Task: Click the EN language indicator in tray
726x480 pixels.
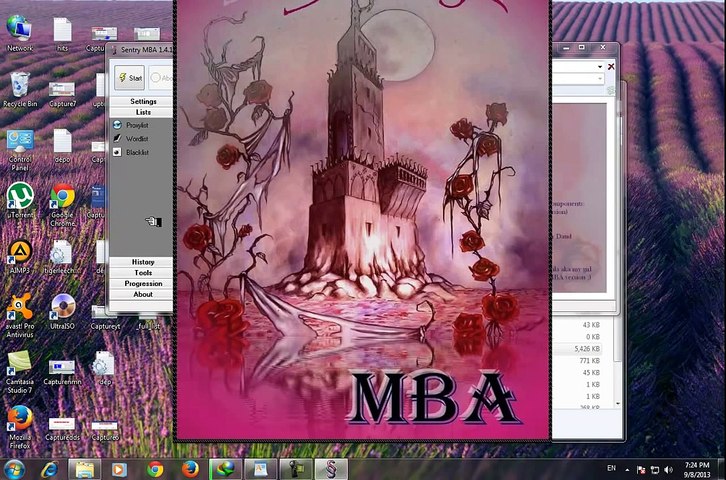Action: tap(611, 468)
